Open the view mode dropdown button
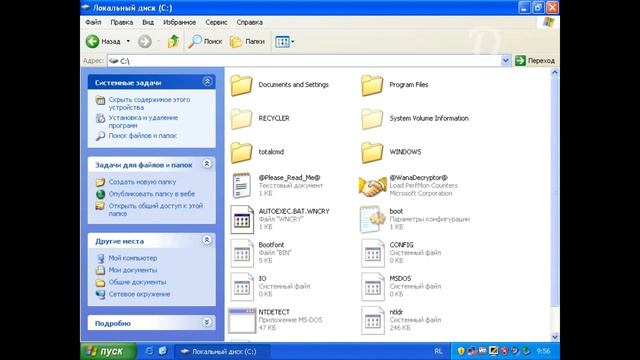Viewport: 640px width, 360px height. click(284, 41)
